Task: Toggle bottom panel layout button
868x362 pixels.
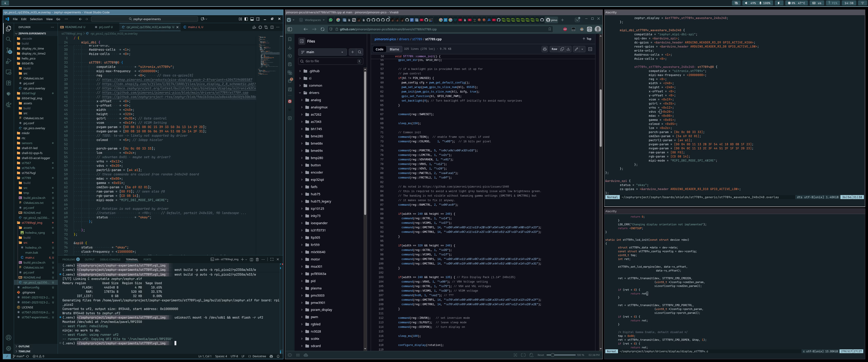Action: pos(252,19)
